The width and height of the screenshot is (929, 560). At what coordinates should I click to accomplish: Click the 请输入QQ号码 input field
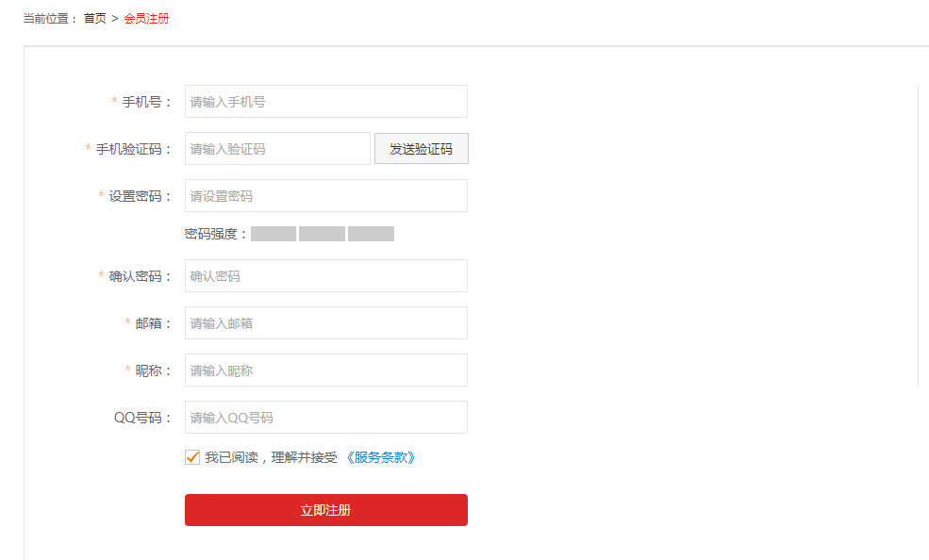click(x=325, y=418)
